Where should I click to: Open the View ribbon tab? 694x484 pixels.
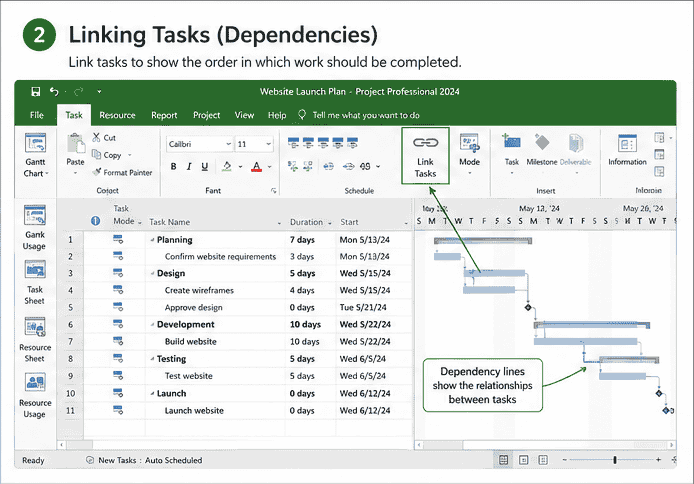click(x=244, y=115)
